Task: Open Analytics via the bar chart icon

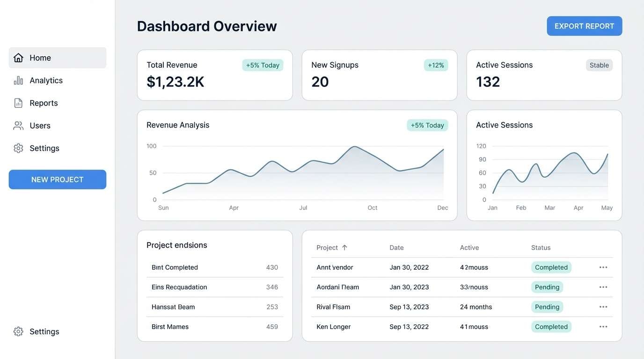Action: point(18,80)
